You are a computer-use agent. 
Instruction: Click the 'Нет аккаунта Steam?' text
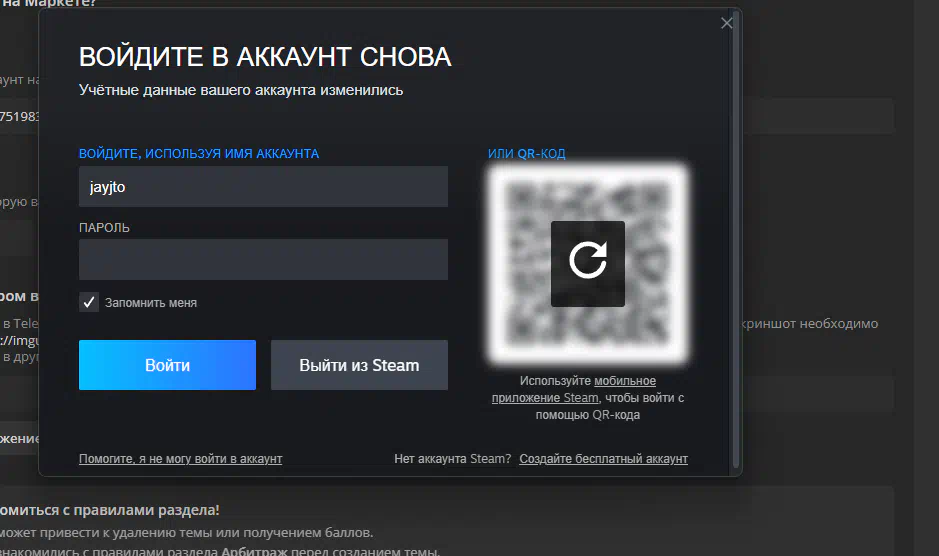(x=452, y=458)
